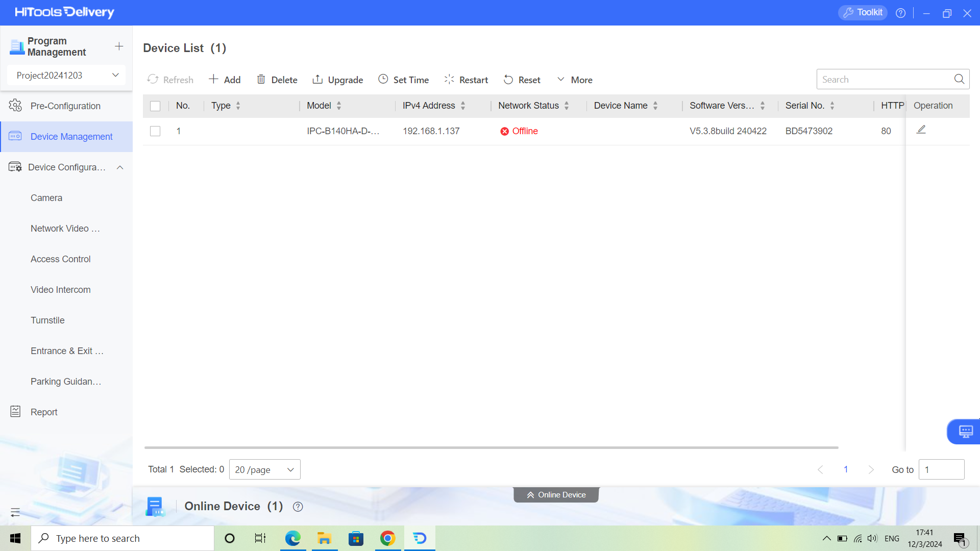Select the Delete trash icon
Screen dimensions: 980x551
click(262, 79)
